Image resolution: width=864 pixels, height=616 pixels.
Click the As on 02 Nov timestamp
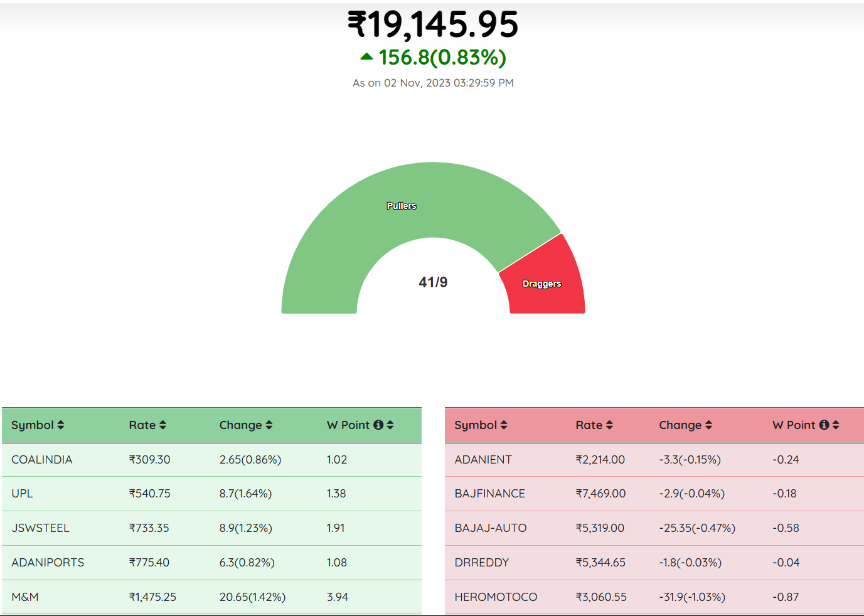coord(433,83)
